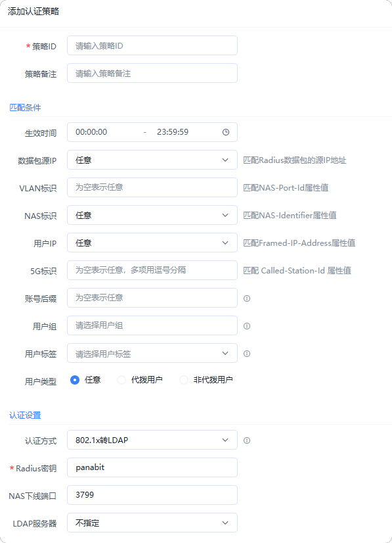Viewport: 392px width, 543px height.
Task: Click hint text 匹配 Called-Station-Id 属性值
Action: pyautogui.click(x=297, y=271)
